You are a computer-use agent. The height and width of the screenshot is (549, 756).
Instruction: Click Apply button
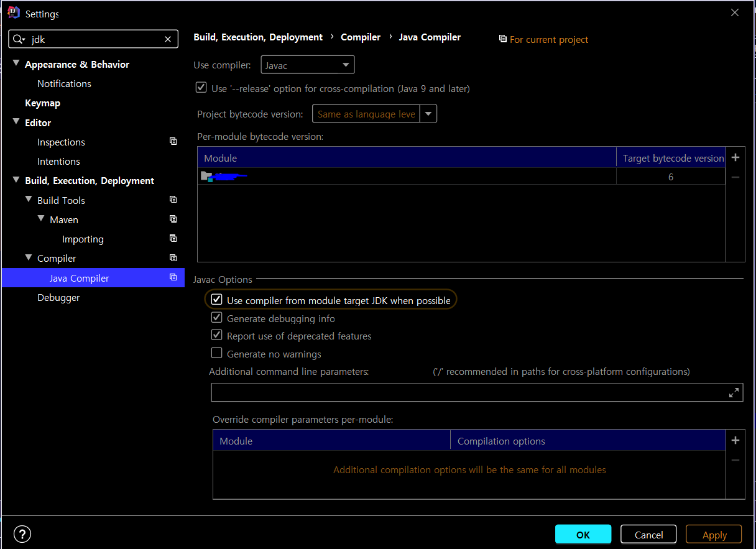(714, 534)
